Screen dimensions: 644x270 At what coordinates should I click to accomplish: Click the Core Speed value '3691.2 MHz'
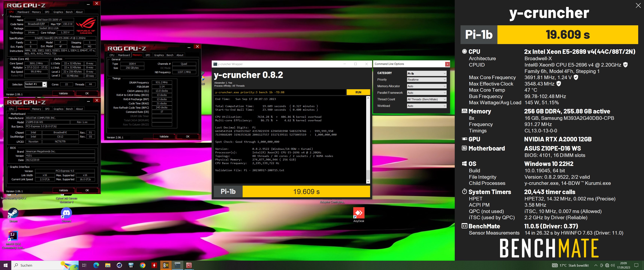pos(36,64)
